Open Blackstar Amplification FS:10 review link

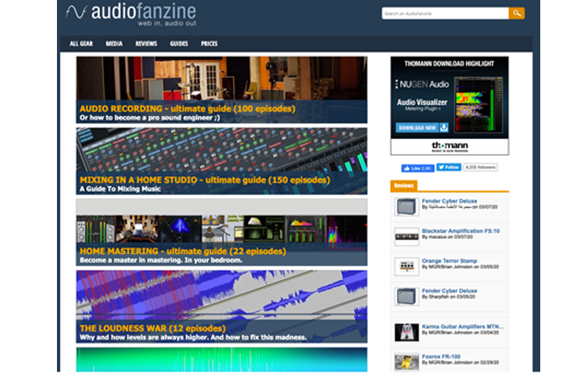pos(461,231)
